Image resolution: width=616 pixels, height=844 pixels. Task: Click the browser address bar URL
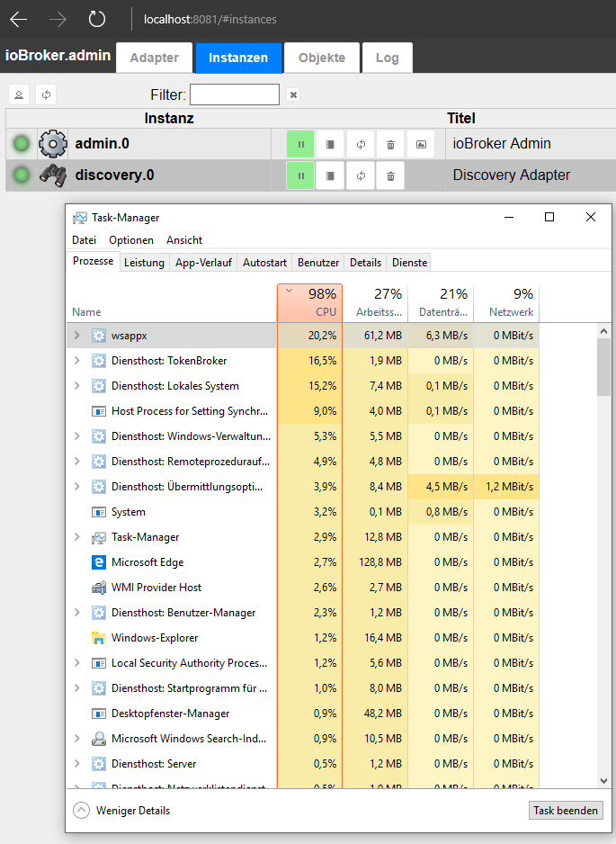pos(210,20)
